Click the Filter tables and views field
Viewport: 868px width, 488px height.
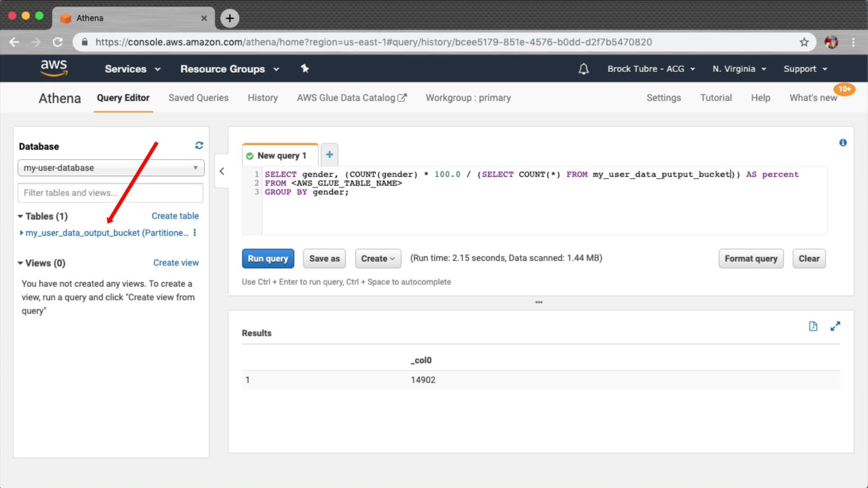pyautogui.click(x=111, y=193)
